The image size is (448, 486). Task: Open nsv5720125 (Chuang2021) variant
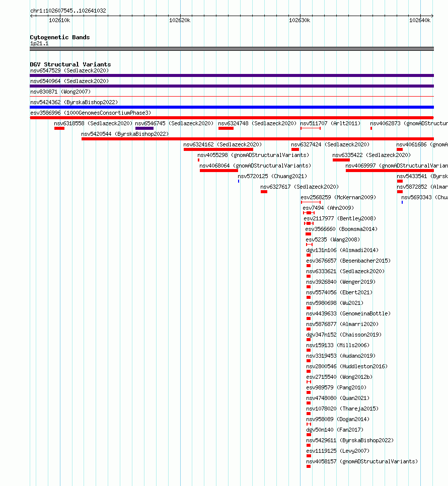point(272,176)
